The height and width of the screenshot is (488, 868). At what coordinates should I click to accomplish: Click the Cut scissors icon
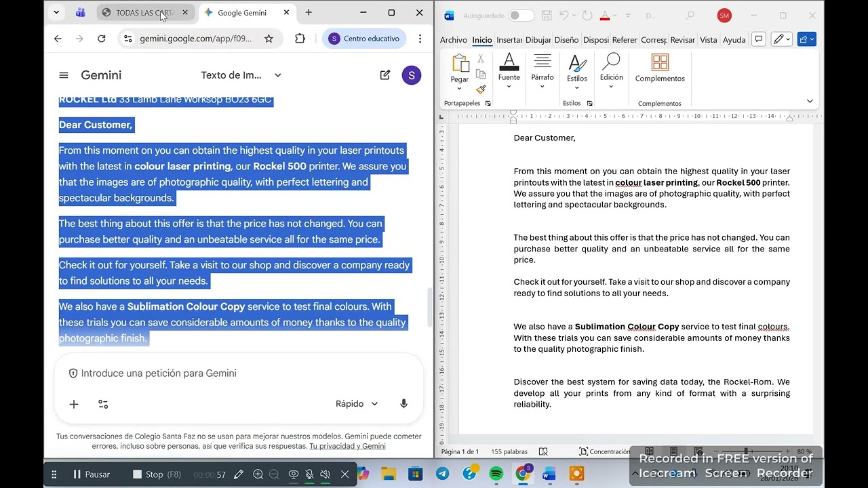tap(481, 59)
